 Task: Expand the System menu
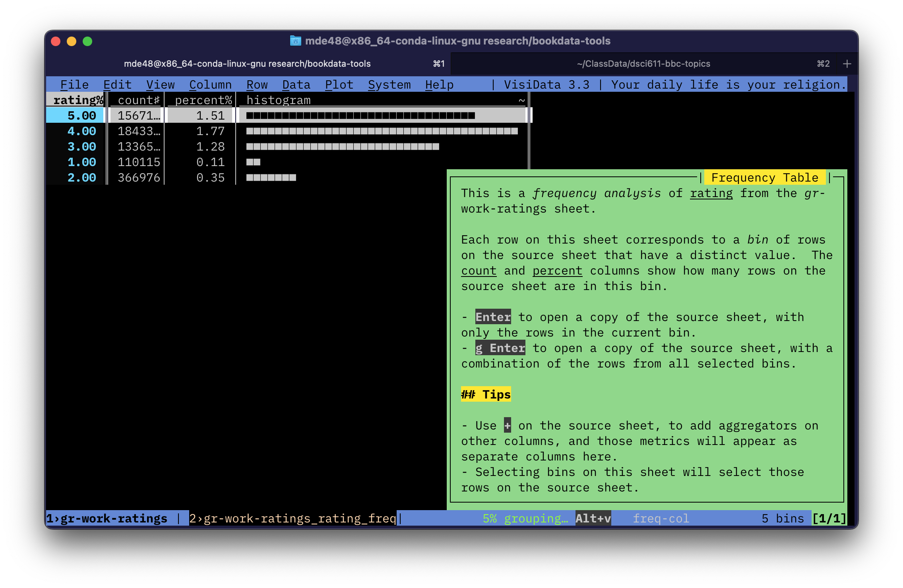tap(389, 85)
